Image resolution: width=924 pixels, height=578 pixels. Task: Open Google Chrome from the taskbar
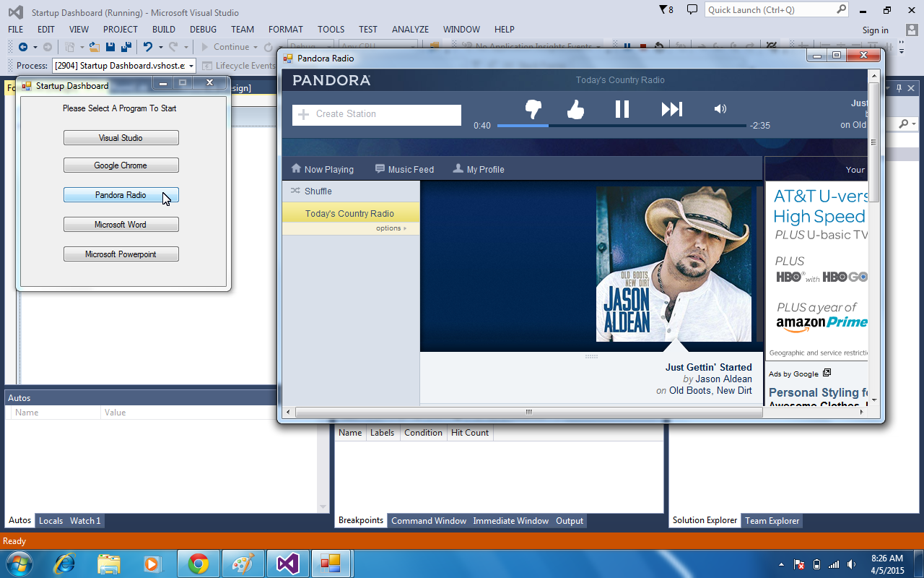tap(199, 564)
